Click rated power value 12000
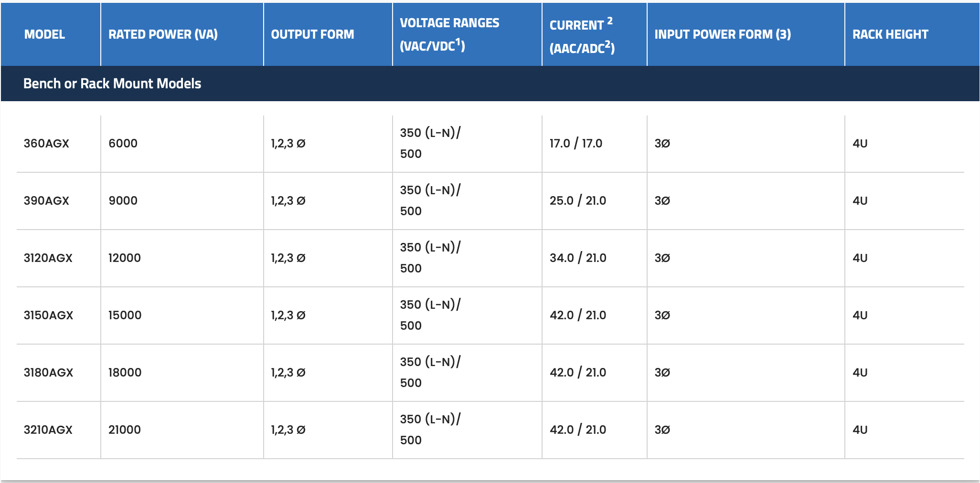This screenshot has width=980, height=483. pyautogui.click(x=125, y=258)
